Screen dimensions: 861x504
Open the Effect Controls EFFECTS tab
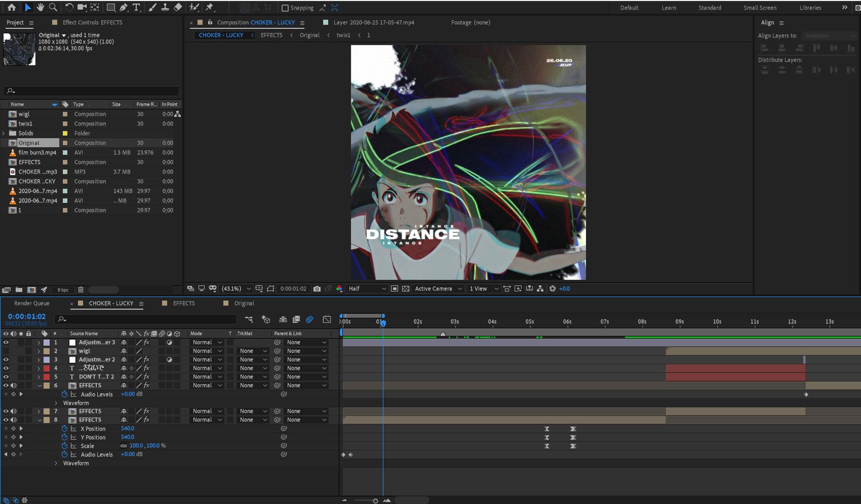92,22
